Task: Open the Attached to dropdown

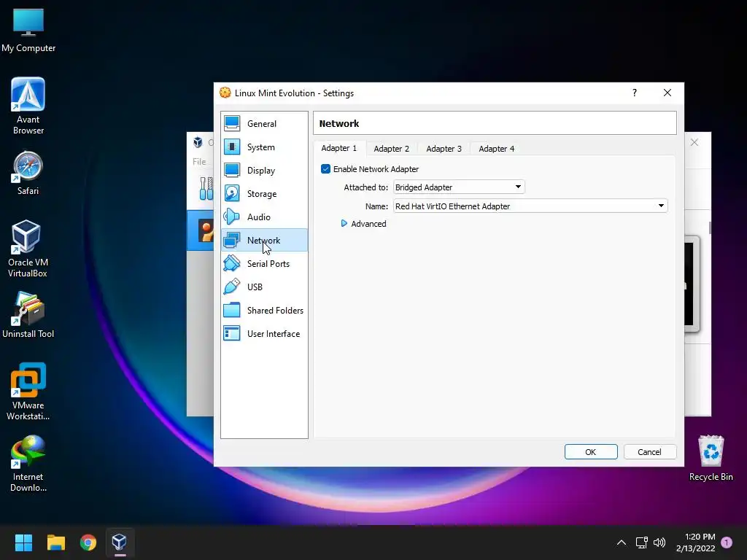Action: tap(459, 187)
